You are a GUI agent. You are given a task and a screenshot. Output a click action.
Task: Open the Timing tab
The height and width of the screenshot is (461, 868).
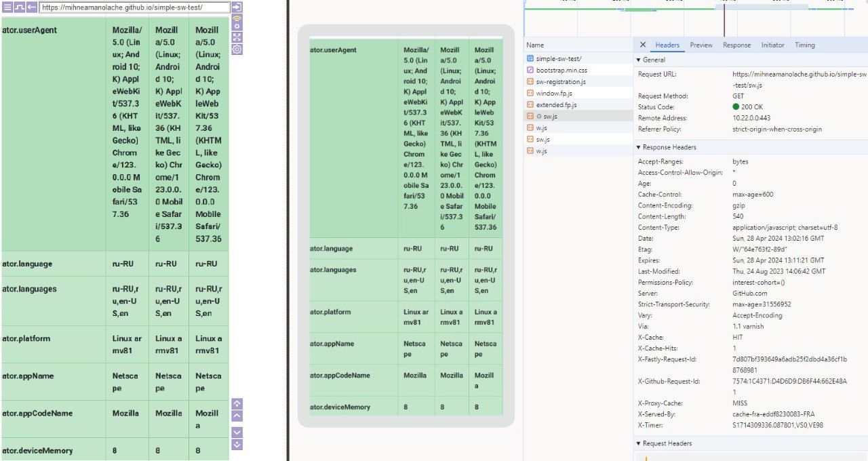pyautogui.click(x=804, y=45)
